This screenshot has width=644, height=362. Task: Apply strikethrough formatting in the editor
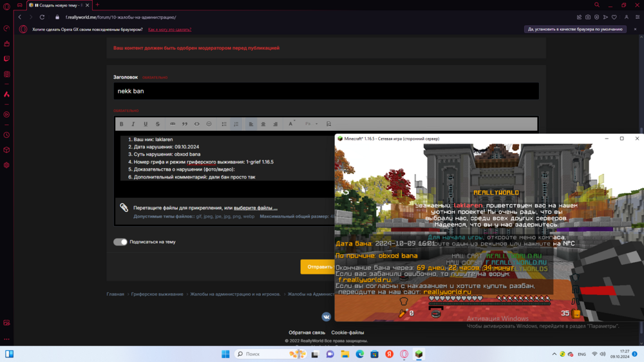pyautogui.click(x=158, y=124)
